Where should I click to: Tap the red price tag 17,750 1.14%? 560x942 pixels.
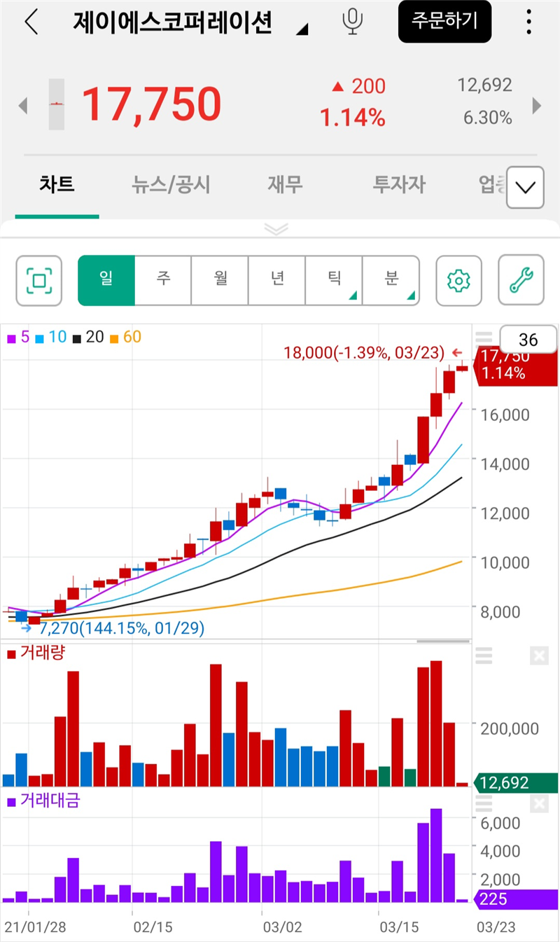(x=516, y=365)
